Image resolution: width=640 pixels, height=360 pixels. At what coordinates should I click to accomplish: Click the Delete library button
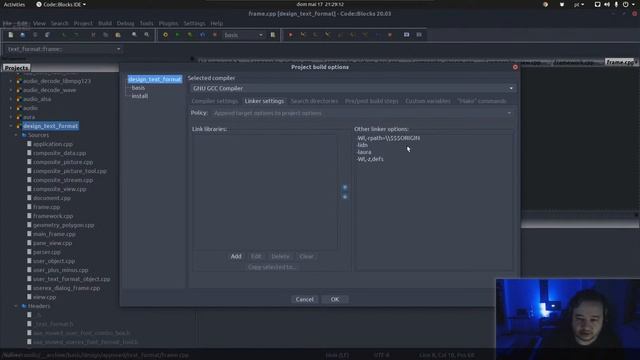point(280,256)
